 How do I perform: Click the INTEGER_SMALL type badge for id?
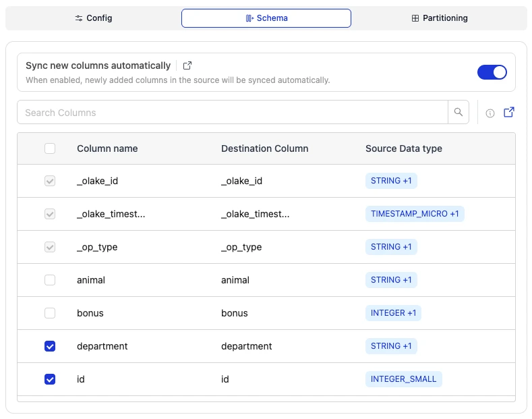[403, 379]
